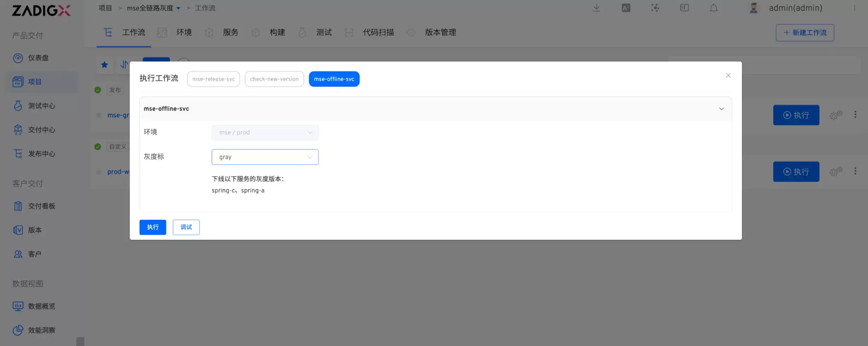Click the admin(admin) username
This screenshot has height=346, width=868.
click(795, 8)
